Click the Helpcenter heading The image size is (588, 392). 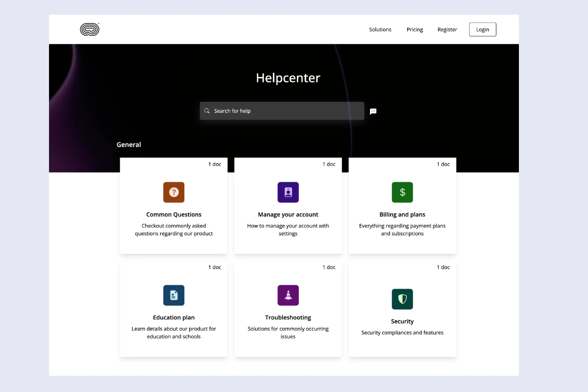coord(288,78)
